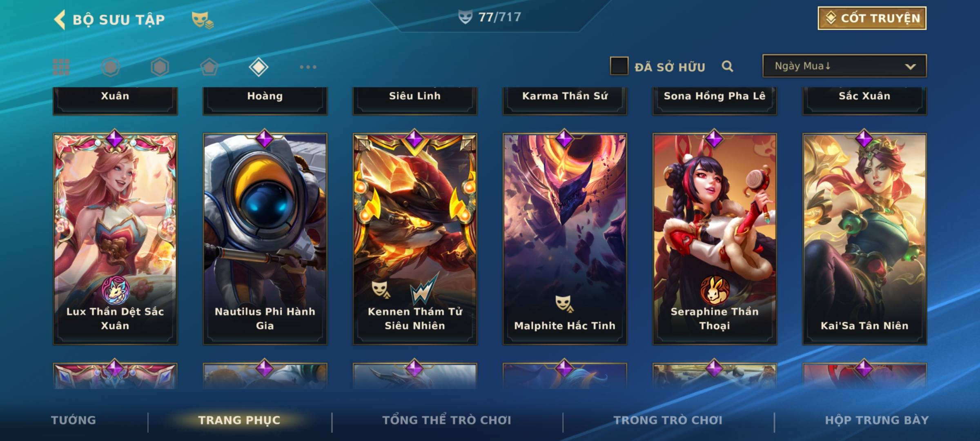
Task: Open Nautilus Phi Hành Gia skin card
Action: click(x=265, y=239)
